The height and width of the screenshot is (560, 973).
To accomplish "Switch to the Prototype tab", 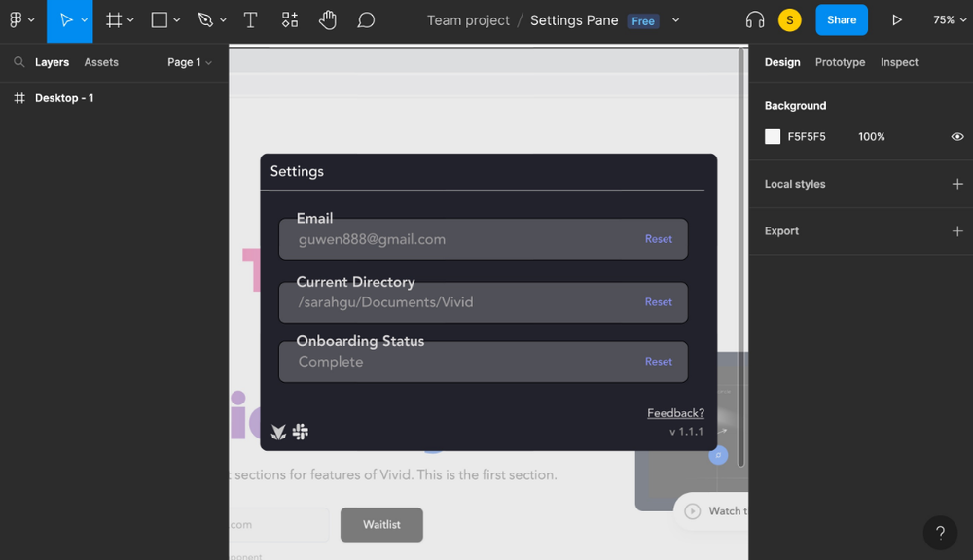I will pos(840,62).
